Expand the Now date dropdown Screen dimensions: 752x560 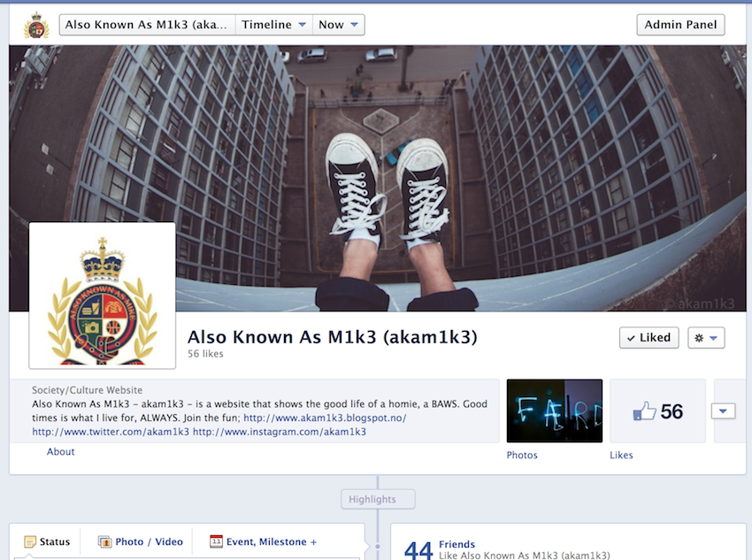coord(339,25)
